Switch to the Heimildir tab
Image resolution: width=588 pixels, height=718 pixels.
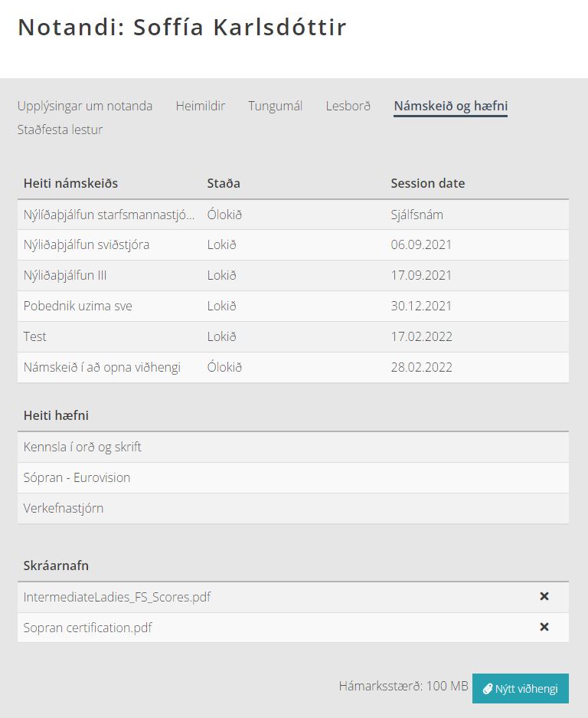tap(200, 106)
